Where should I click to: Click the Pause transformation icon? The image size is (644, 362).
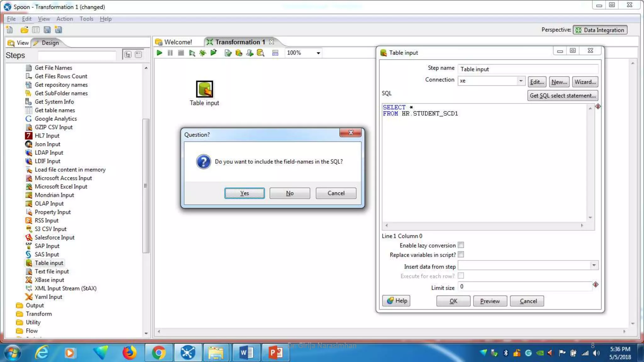coord(170,53)
